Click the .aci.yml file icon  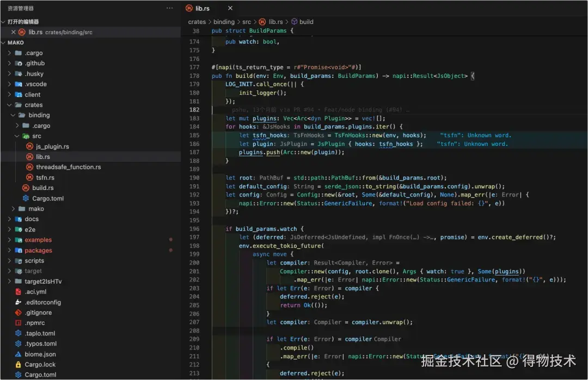(19, 292)
